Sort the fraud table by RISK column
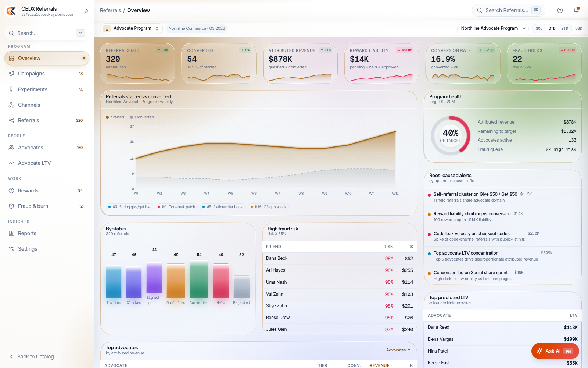 point(388,247)
